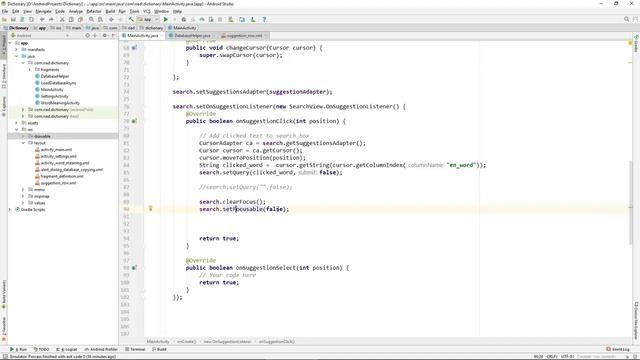This screenshot has height=360, width=640.
Task: Click the Copy toolbar icon
Action: 71,19
